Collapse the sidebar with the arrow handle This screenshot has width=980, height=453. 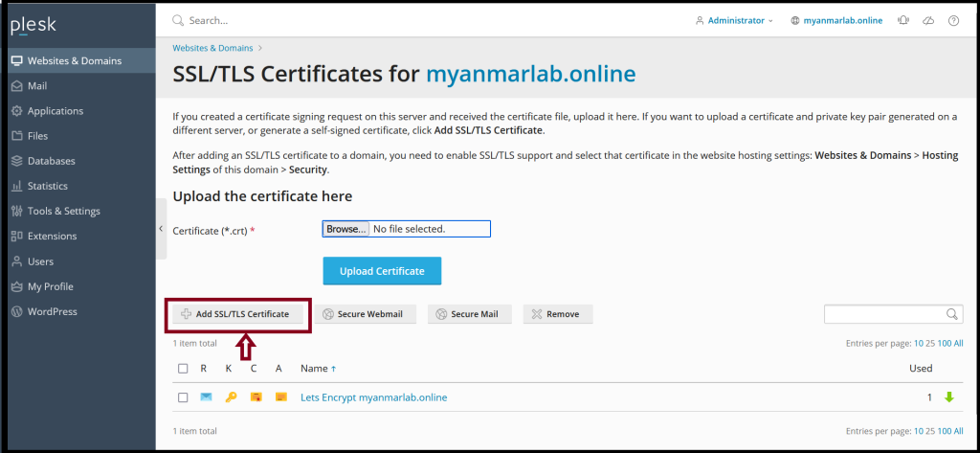(x=161, y=229)
